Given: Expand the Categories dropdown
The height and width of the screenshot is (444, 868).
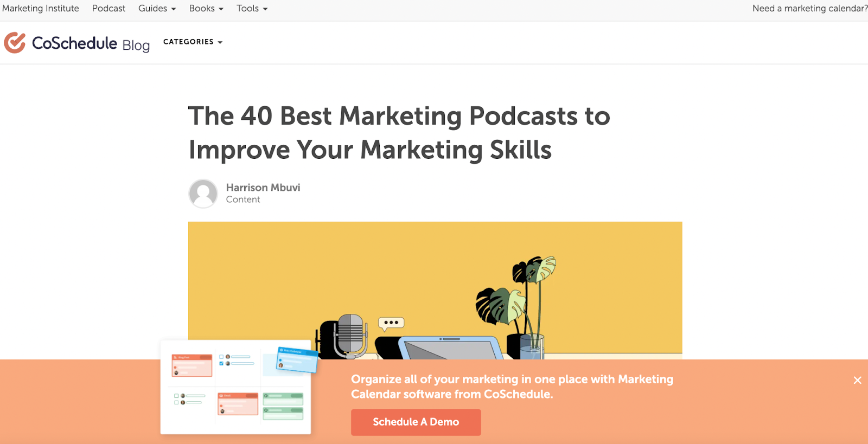Looking at the screenshot, I should click(x=193, y=42).
